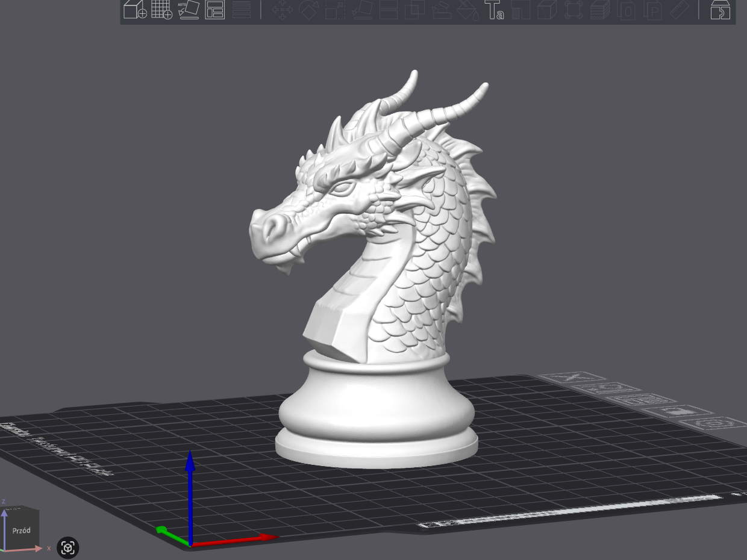747x560 pixels.
Task: Click the plate's fourth side icon
Action: [x=678, y=411]
